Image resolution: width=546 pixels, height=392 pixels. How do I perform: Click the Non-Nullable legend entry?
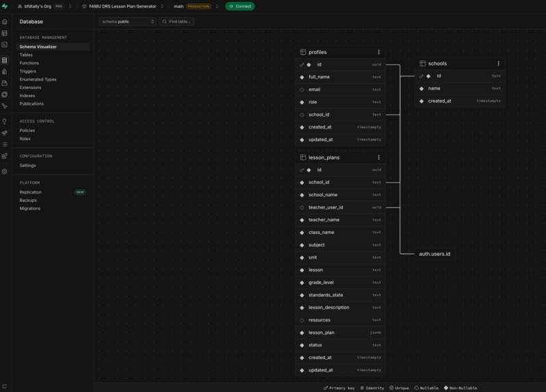point(460,388)
